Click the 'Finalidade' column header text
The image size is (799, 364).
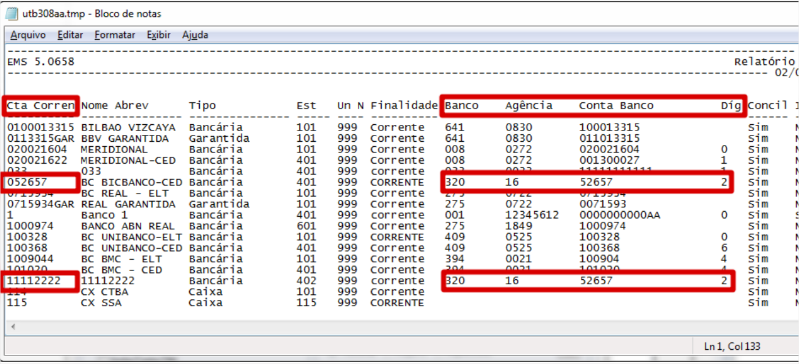coord(404,106)
